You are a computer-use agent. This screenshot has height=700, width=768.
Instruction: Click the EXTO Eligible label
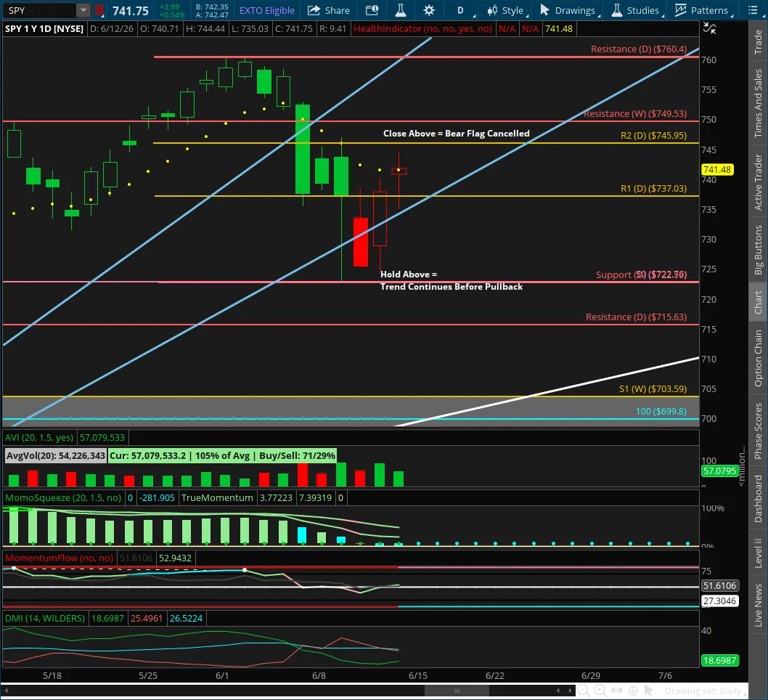[x=266, y=10]
